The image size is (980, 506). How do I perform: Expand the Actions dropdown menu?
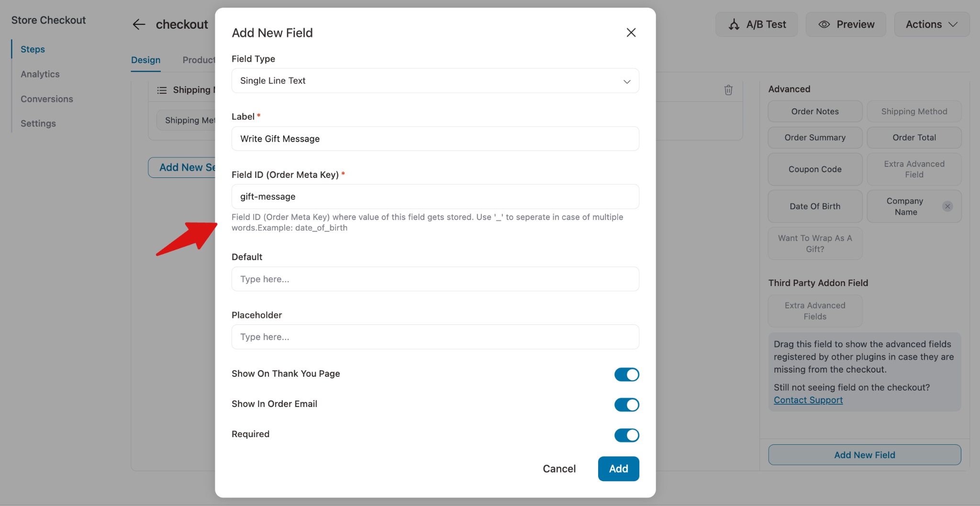[931, 24]
